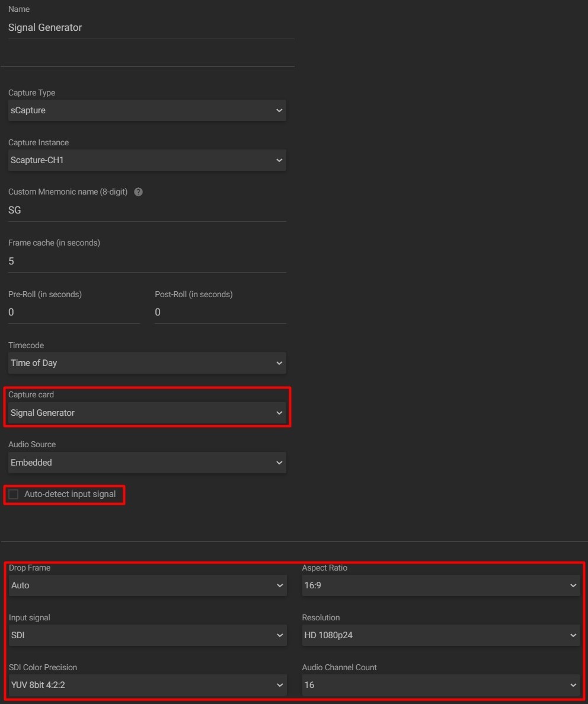Open the SDI Color Precision dropdown
588x704 pixels.
pos(147,684)
